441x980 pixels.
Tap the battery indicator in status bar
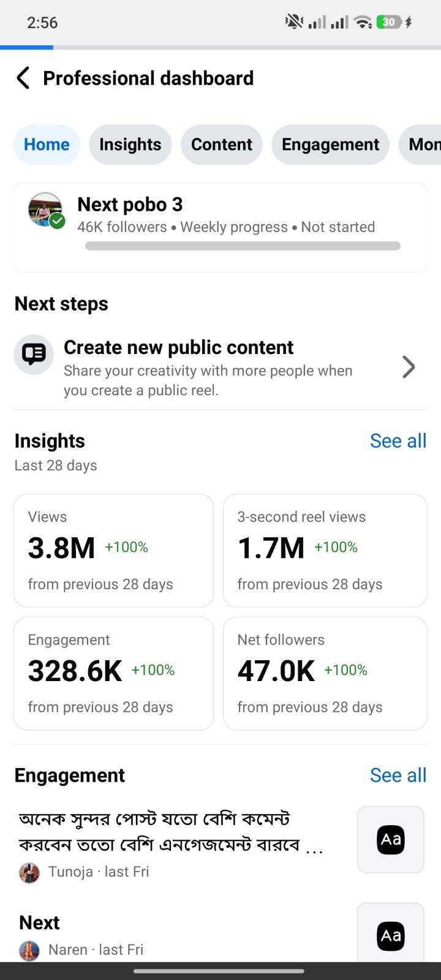pyautogui.click(x=389, y=23)
